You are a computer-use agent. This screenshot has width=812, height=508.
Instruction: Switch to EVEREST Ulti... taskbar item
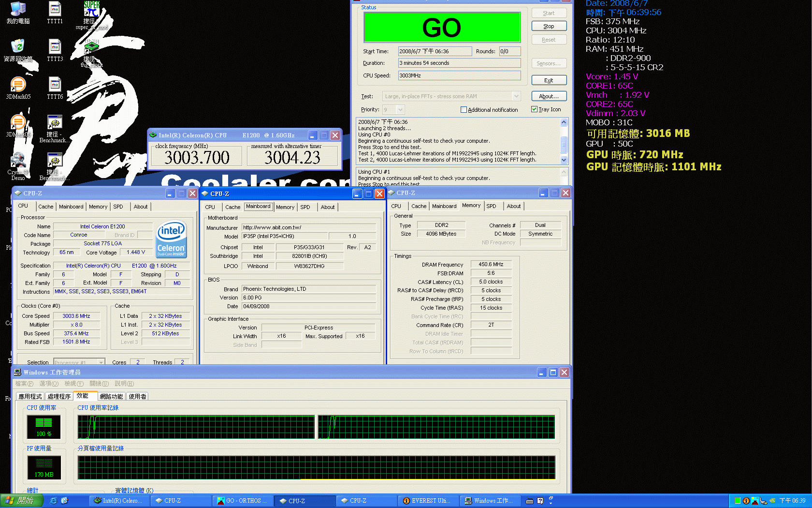pyautogui.click(x=428, y=501)
